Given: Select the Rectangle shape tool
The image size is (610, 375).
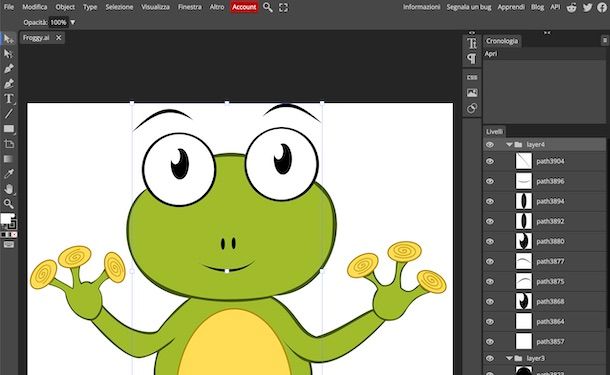Looking at the screenshot, I should (x=9, y=129).
